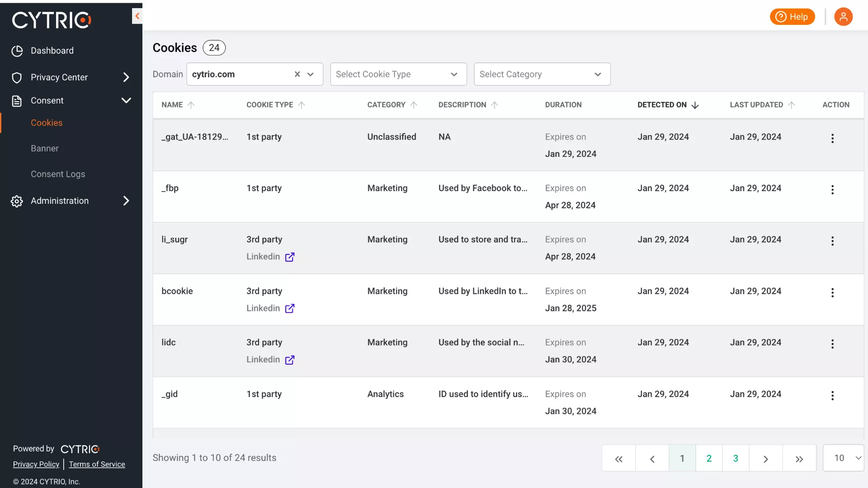Go to the last page of results
The width and height of the screenshot is (868, 488).
point(799,459)
